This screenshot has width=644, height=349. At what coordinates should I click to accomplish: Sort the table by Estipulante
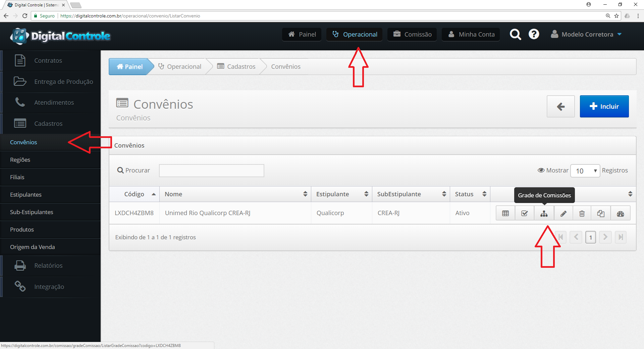[x=342, y=194]
